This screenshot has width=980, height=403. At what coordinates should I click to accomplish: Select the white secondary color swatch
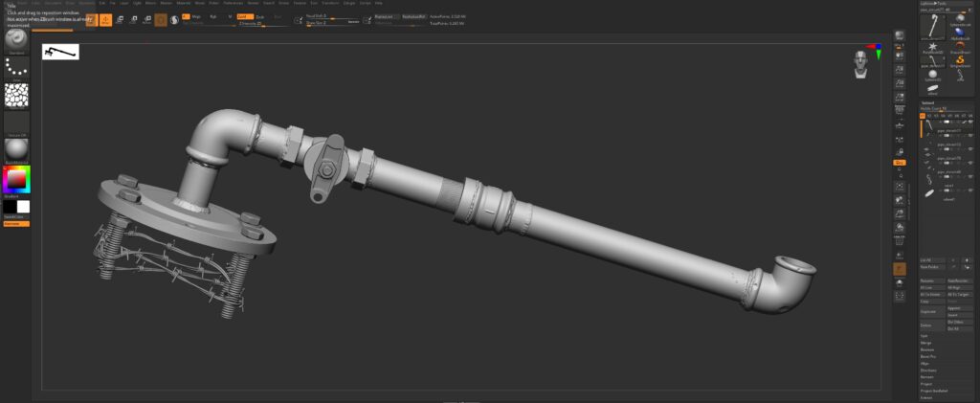[23, 207]
